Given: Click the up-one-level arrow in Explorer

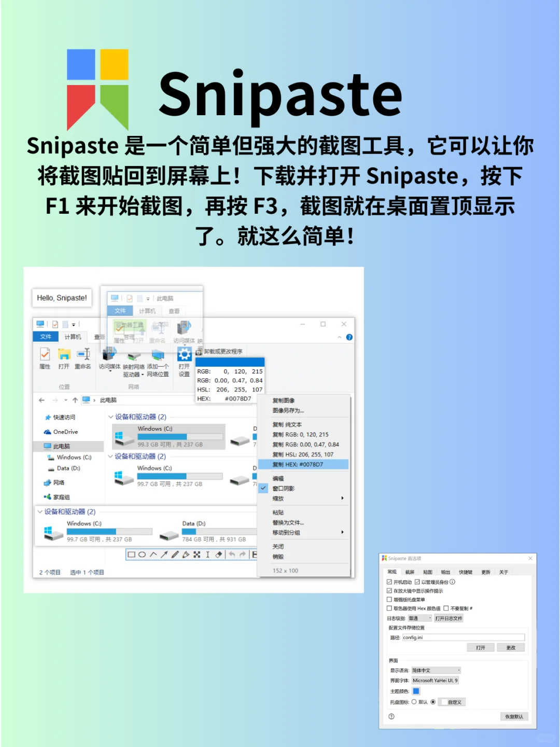Looking at the screenshot, I should [75, 400].
